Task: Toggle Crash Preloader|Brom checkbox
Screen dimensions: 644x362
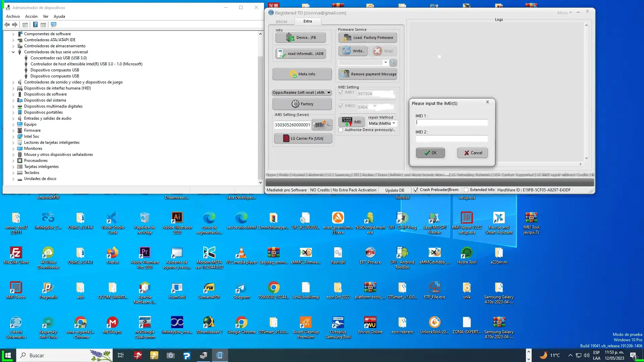Action: 416,190
